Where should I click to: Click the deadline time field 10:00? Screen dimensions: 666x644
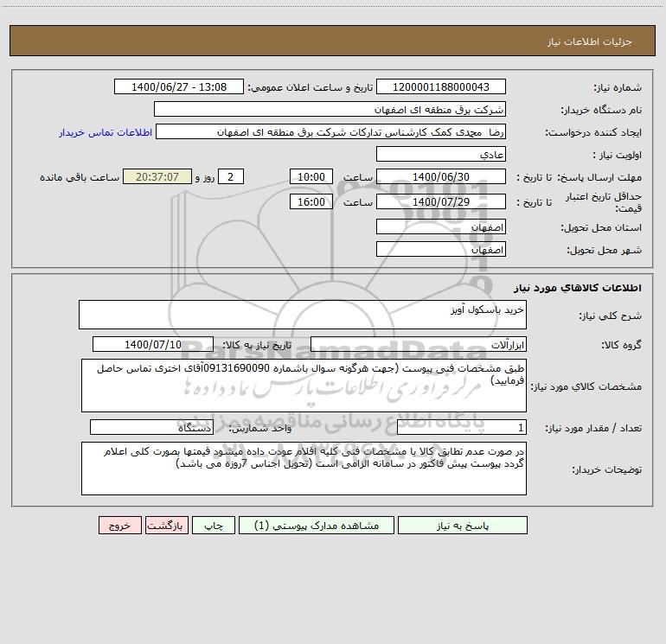(311, 176)
